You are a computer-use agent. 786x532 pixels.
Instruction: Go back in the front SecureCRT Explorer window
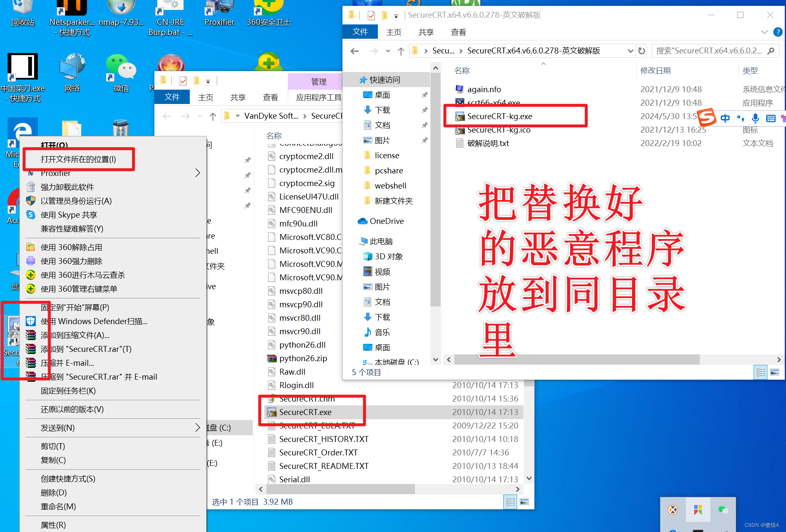point(354,51)
